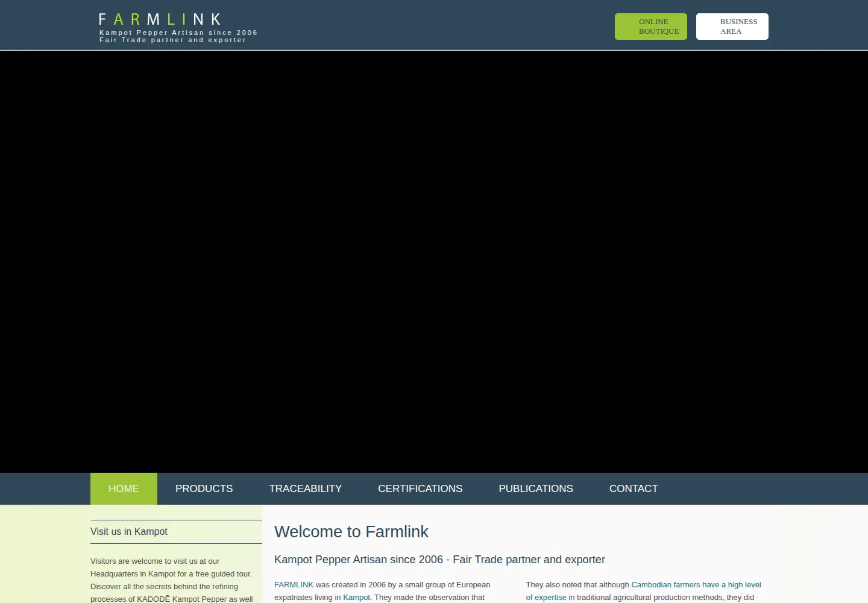The height and width of the screenshot is (603, 868).
Task: Click the black hero banner area
Action: (434, 262)
